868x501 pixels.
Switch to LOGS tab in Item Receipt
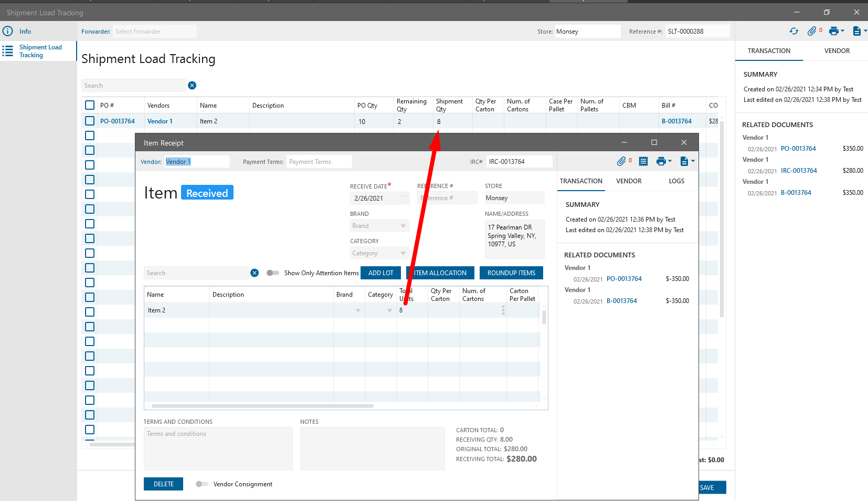[676, 181]
